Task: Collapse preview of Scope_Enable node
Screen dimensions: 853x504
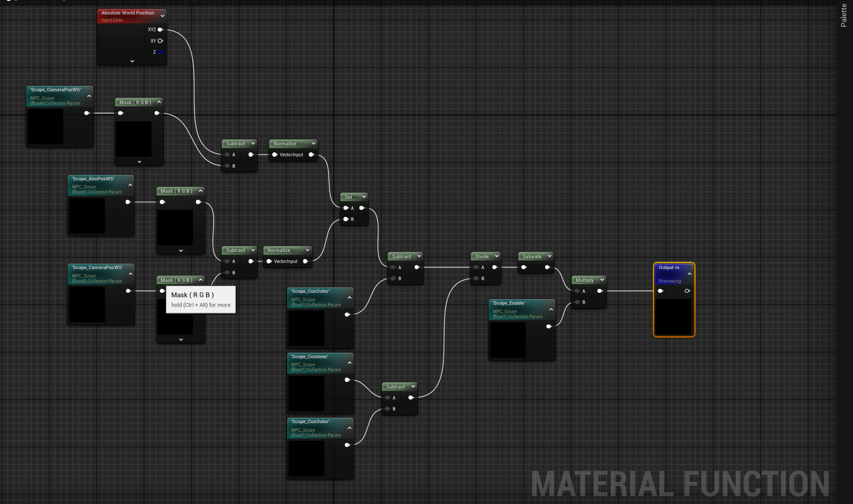Action: 551,310
